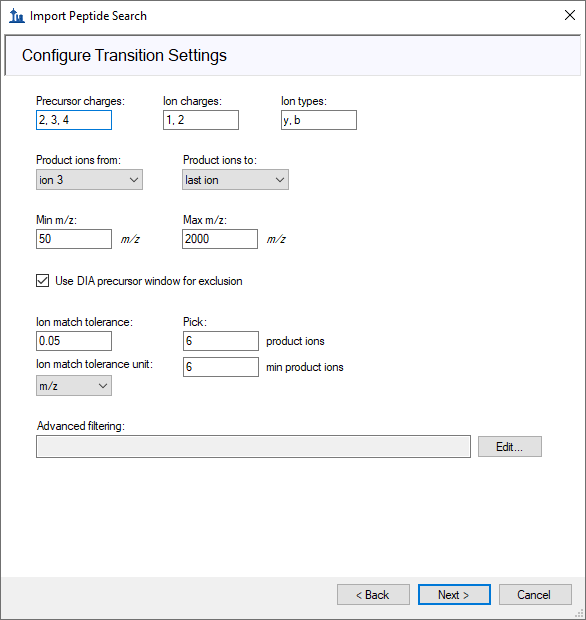This screenshot has width=586, height=620.
Task: Click the Pick product ions field
Action: tap(221, 341)
